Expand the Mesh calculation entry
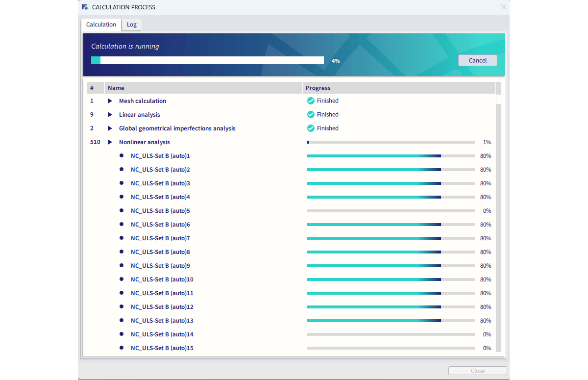Viewport: 588px width, 380px height. click(109, 101)
